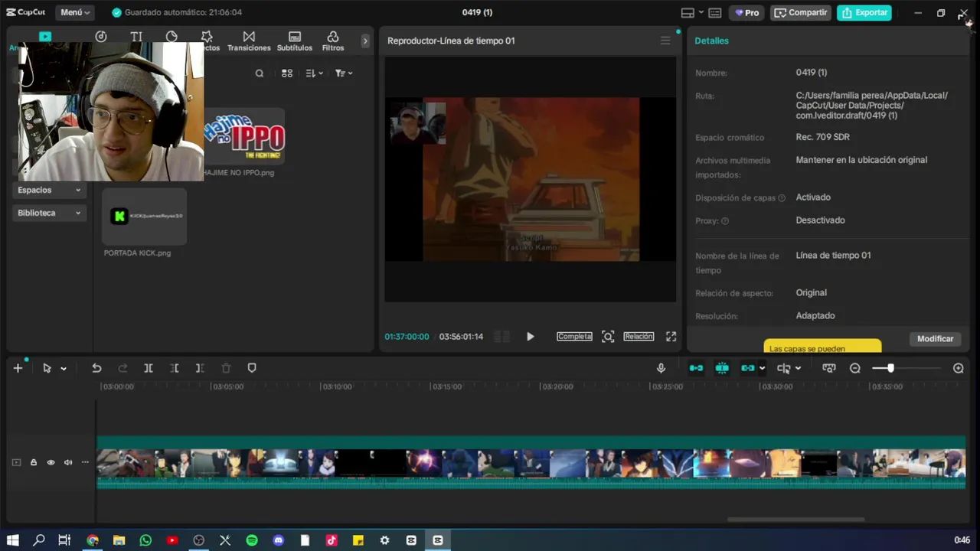Open the Stickers tab icon

click(x=171, y=37)
